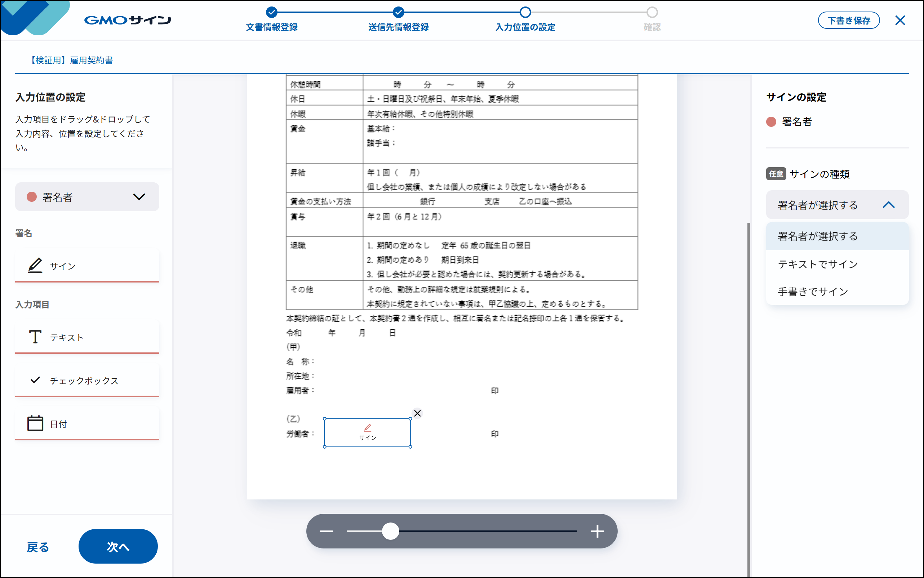Screen dimensions: 924x578
Task: Close the wizard with top-right X
Action: [900, 20]
